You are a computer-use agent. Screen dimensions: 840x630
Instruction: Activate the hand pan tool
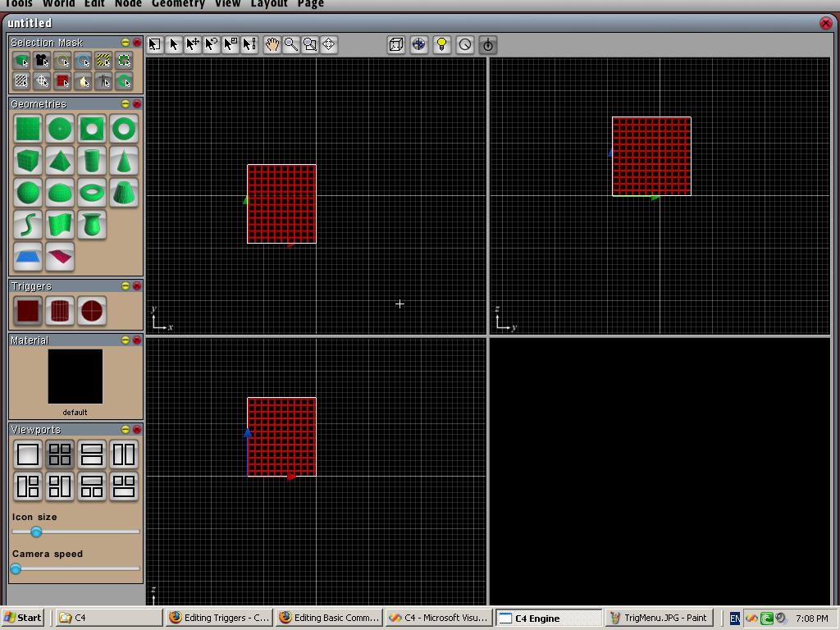point(272,44)
